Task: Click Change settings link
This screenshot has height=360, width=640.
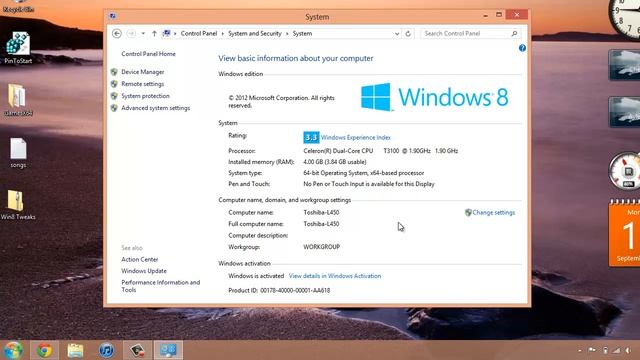Action: [493, 213]
